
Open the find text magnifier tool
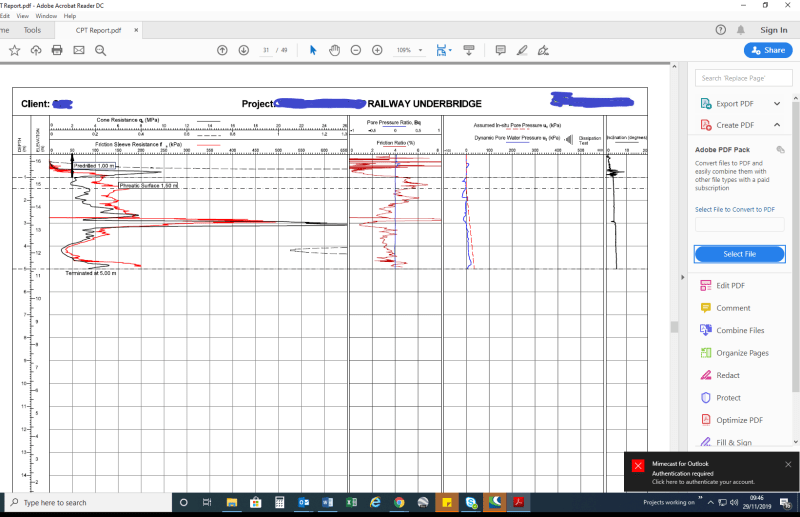(x=101, y=50)
